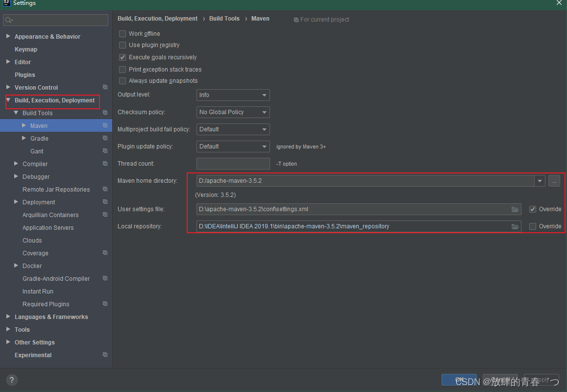Click the project-level icon beside Deployment
Screen dimensions: 567x392
click(105, 202)
